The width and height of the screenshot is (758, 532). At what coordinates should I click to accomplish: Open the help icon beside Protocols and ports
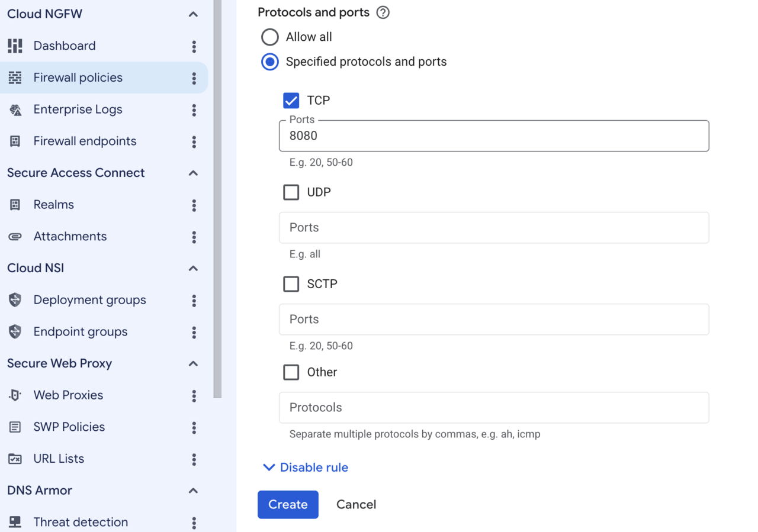pyautogui.click(x=383, y=12)
